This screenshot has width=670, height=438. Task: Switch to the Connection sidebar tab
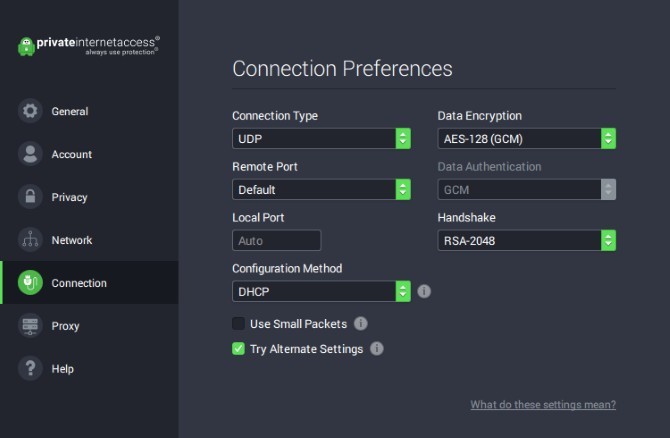point(89,282)
